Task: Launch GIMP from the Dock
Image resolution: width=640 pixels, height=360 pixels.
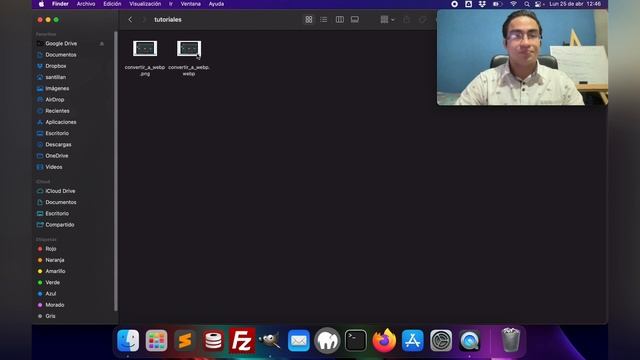Action: coord(270,340)
